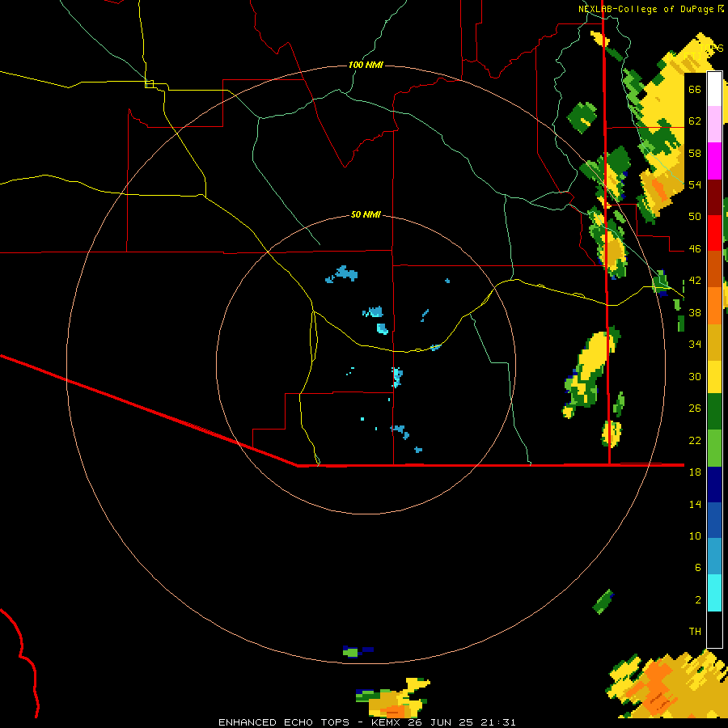Screen dimensions: 728x728
Task: Click the legend value "2"
Action: [x=698, y=600]
